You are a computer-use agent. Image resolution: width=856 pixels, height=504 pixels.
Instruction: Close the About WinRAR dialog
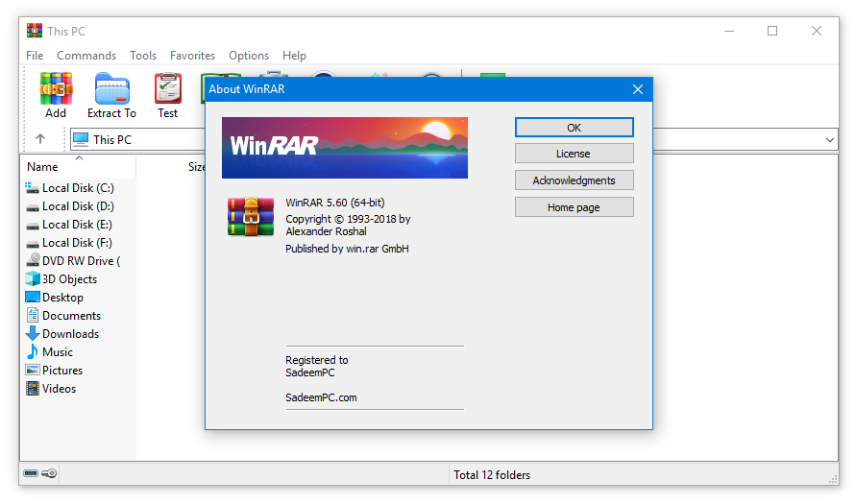[637, 89]
